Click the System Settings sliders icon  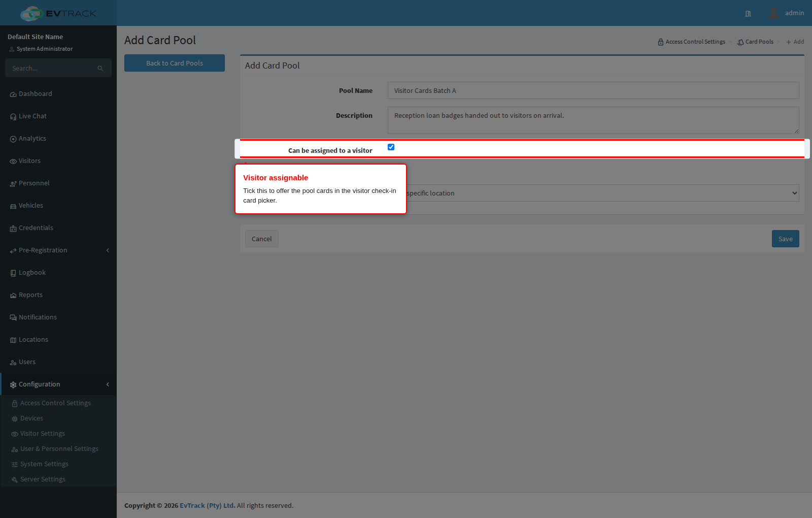click(x=15, y=465)
